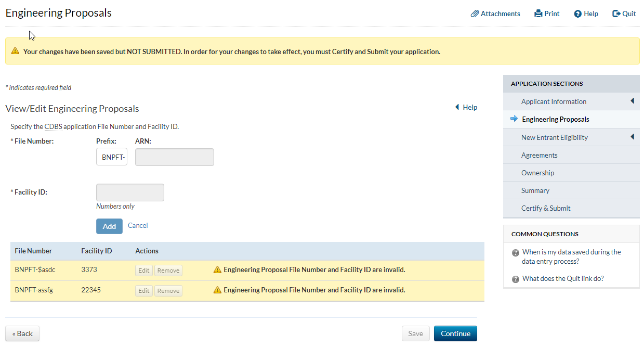Image resolution: width=644 pixels, height=347 pixels.
Task: Click the yellow warning icon in the banner
Action: [x=15, y=52]
